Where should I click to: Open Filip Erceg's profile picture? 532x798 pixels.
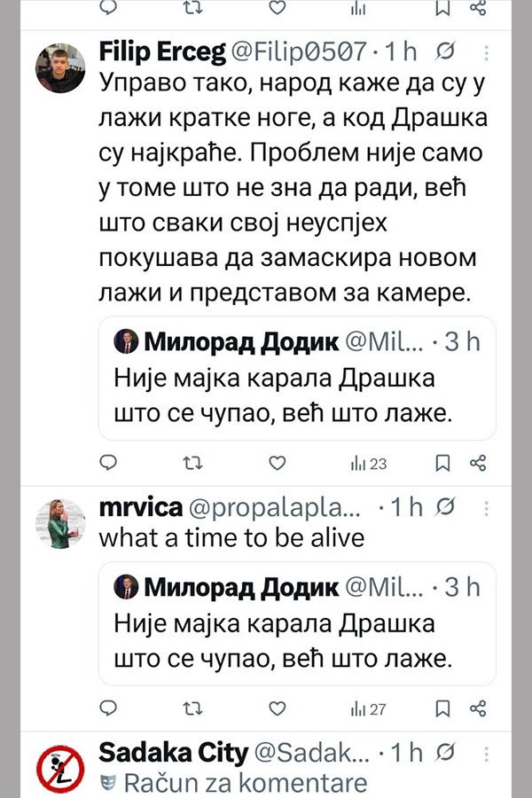coord(60,68)
